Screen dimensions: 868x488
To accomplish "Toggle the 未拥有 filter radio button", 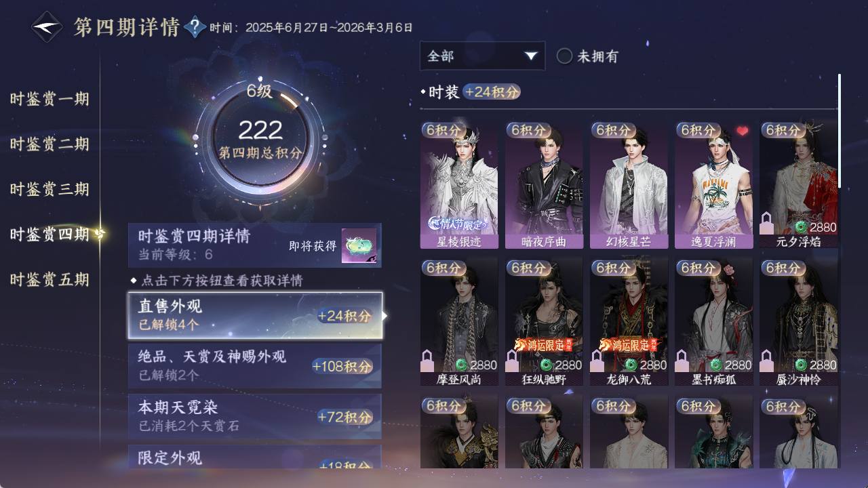I will (564, 56).
